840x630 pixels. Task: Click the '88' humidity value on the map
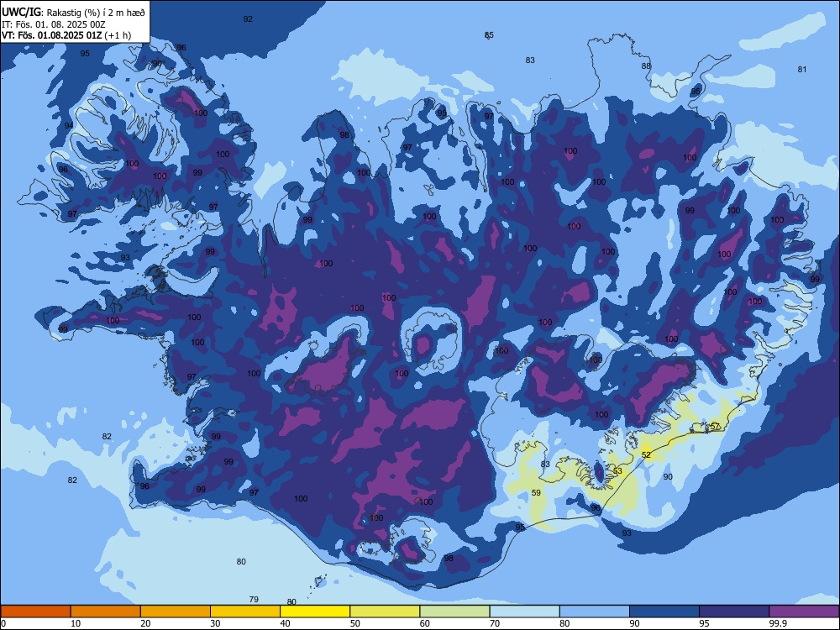pyautogui.click(x=646, y=66)
